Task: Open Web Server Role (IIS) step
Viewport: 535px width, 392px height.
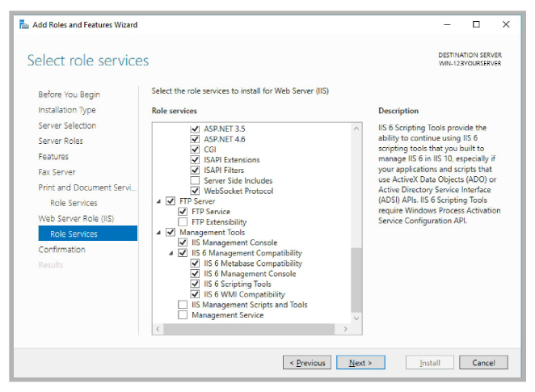Action: point(76,218)
